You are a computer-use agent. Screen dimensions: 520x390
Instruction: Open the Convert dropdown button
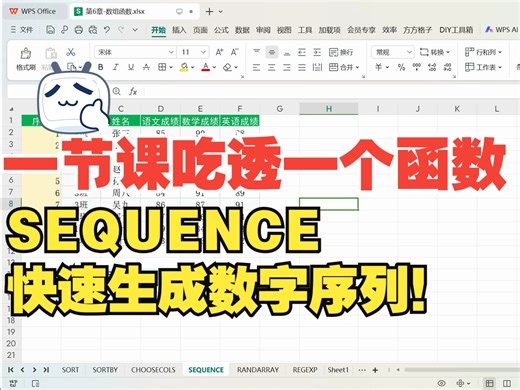pos(435,52)
